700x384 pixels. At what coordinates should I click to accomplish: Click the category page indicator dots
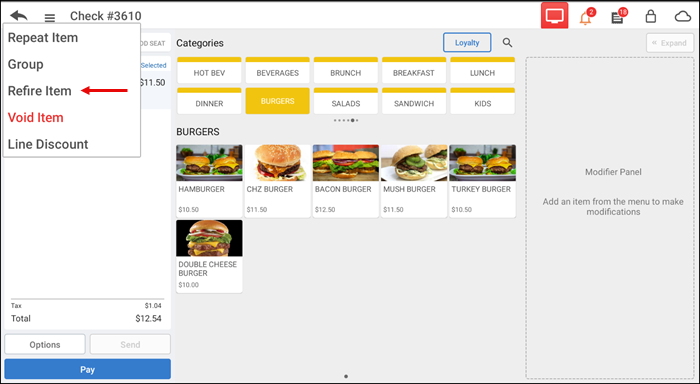click(x=346, y=120)
